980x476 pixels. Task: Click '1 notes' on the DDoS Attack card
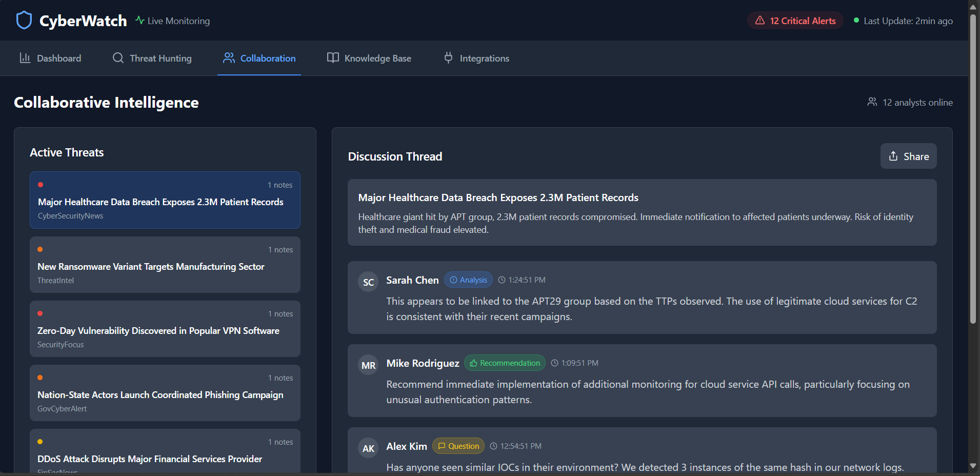click(x=281, y=442)
